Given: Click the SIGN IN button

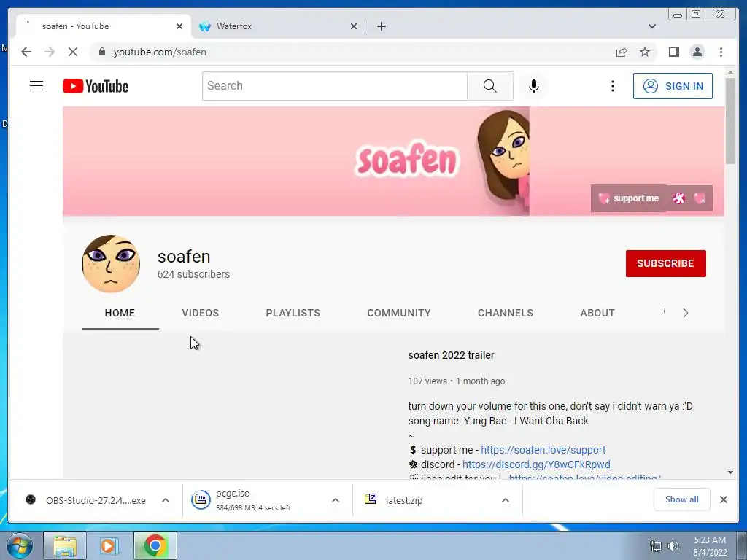Looking at the screenshot, I should 673,86.
